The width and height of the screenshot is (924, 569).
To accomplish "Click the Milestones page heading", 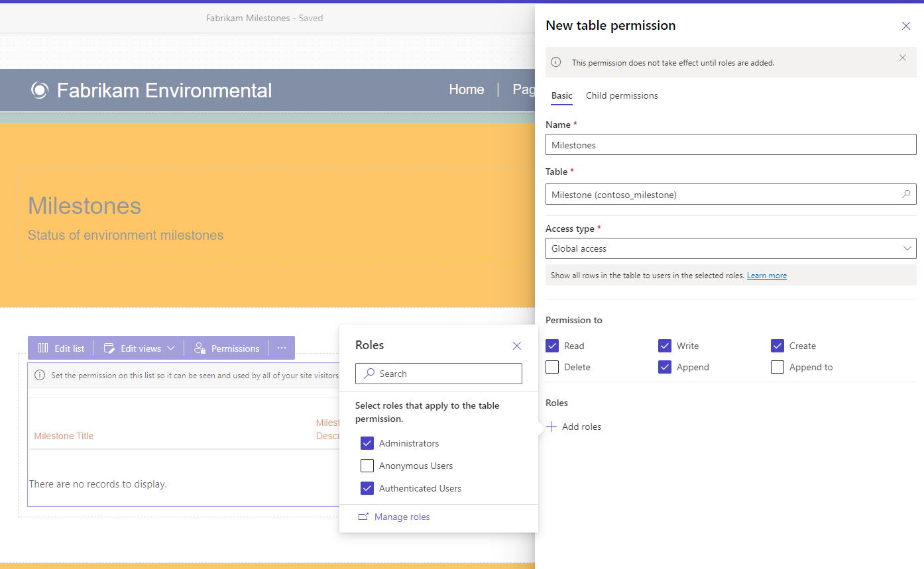I will [x=85, y=206].
